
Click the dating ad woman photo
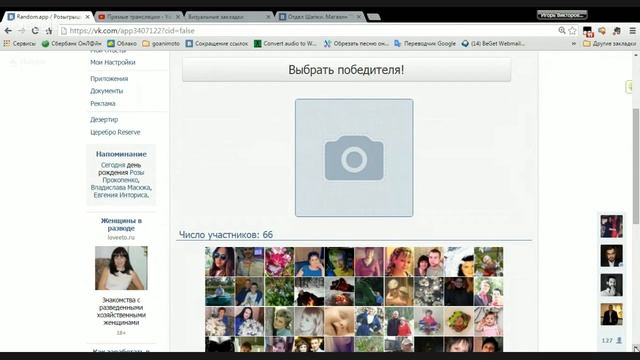click(121, 268)
